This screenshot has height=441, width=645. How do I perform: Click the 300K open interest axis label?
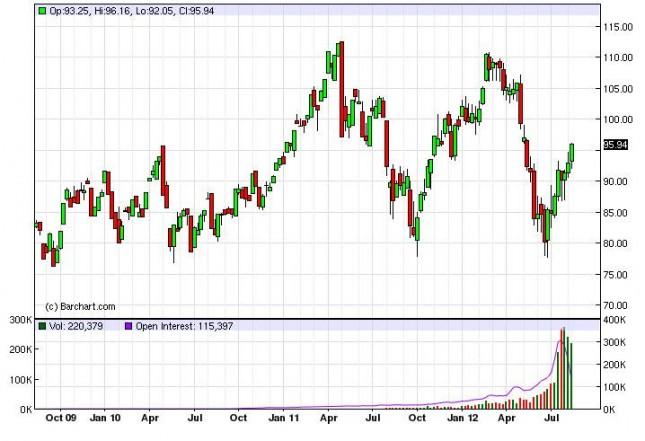pos(615,342)
